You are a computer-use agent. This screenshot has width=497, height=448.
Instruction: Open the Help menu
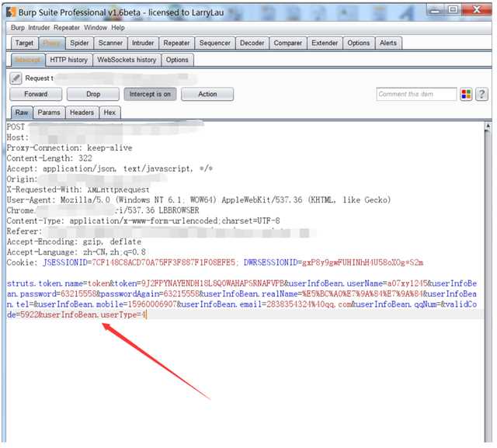117,28
